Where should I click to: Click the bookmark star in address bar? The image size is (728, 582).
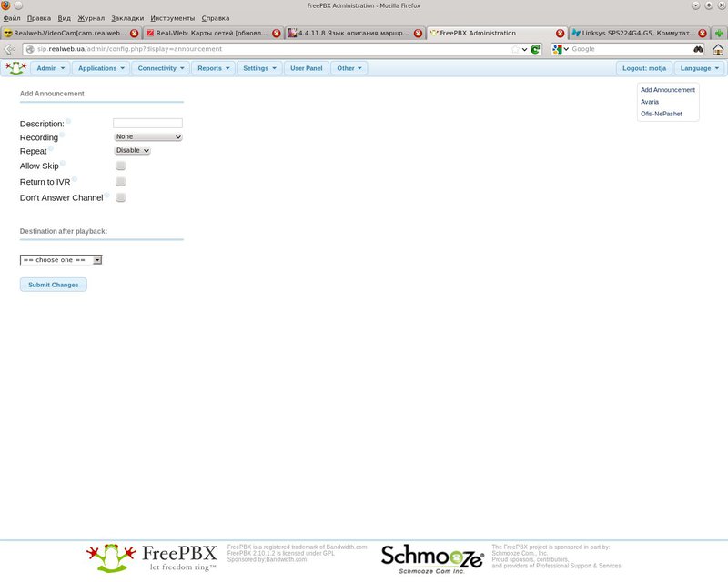(515, 49)
